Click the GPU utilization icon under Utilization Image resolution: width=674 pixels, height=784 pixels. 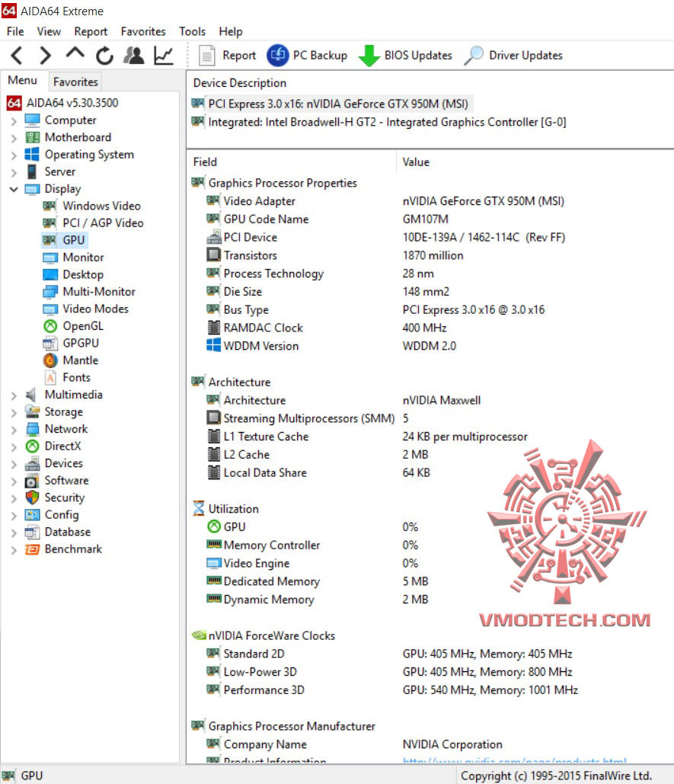tap(214, 526)
